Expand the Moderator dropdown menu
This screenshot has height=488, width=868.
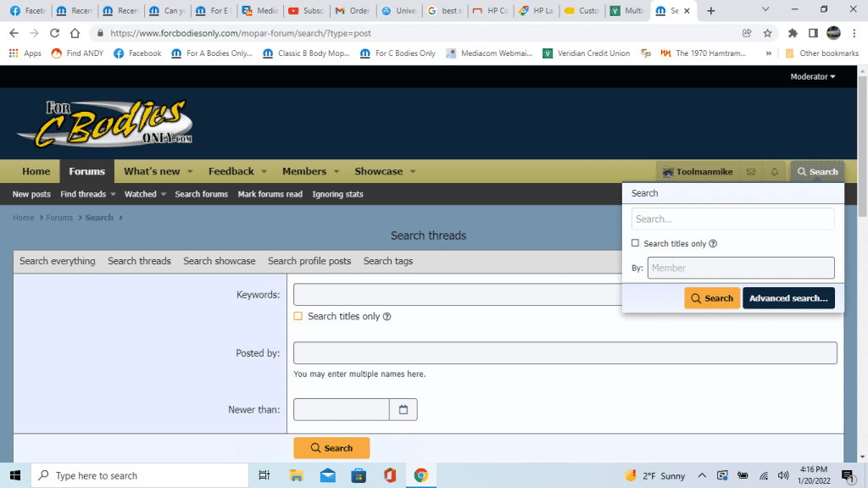(x=812, y=77)
